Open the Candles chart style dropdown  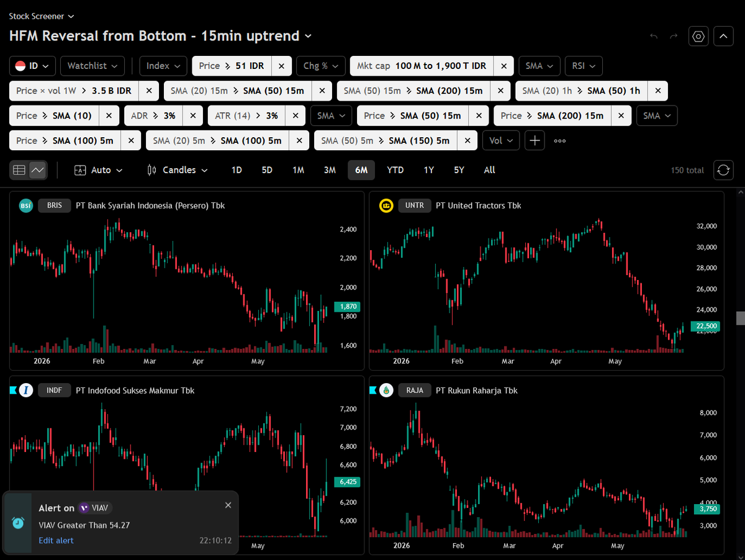[178, 169]
